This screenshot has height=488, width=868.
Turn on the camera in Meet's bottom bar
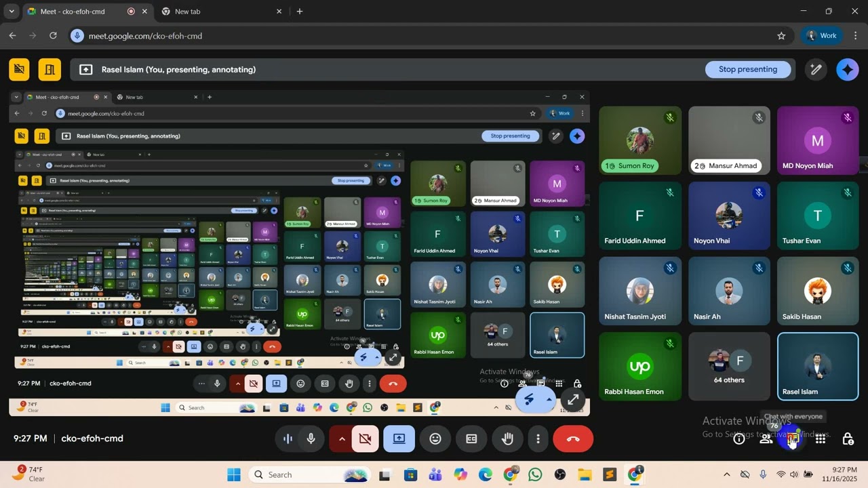click(x=365, y=439)
